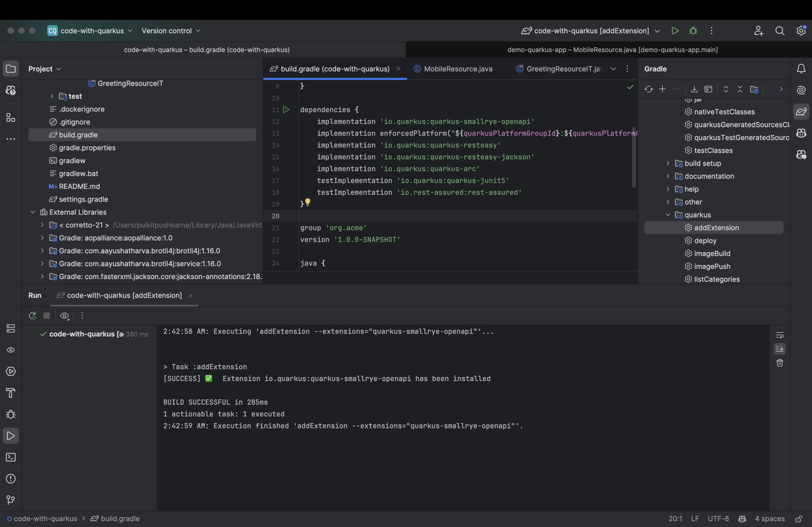Image resolution: width=812 pixels, height=527 pixels.
Task: Collapse the External Libraries tree node
Action: click(33, 212)
